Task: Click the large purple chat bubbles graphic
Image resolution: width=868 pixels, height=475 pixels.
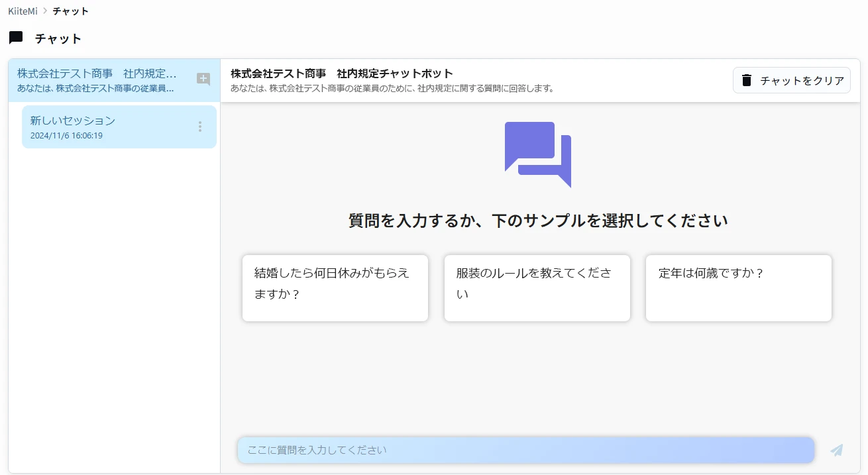Action: pyautogui.click(x=538, y=155)
